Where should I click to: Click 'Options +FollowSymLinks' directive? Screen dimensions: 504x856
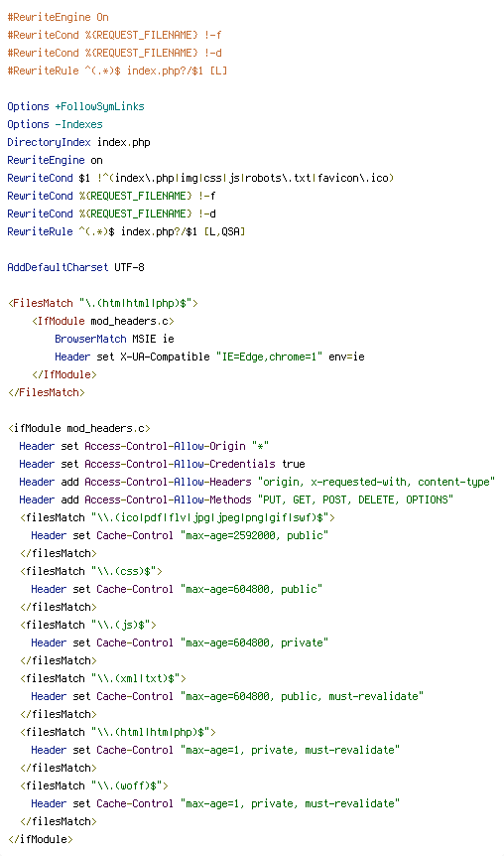click(x=75, y=106)
